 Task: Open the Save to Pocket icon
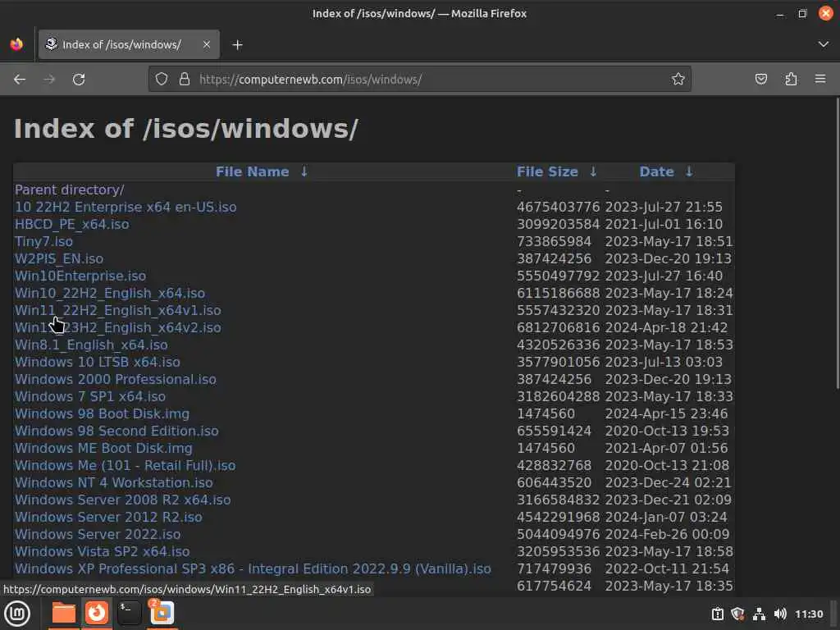[x=760, y=80]
